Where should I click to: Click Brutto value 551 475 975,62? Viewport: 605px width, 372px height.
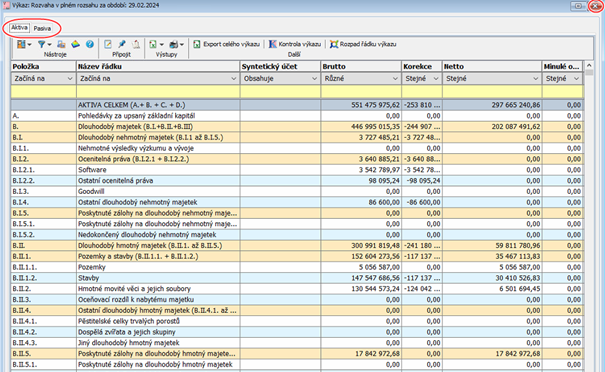pos(375,105)
